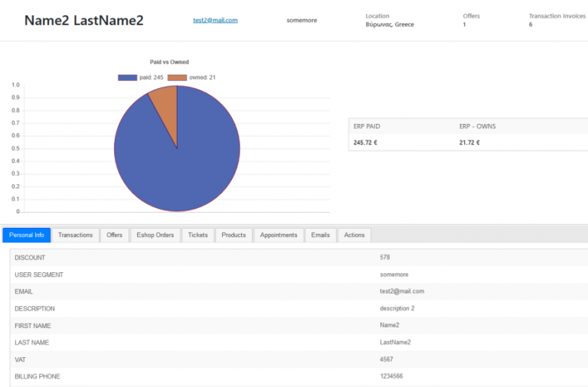
Task: Select the ERP - OWNS amount 21.72 €
Action: click(469, 143)
